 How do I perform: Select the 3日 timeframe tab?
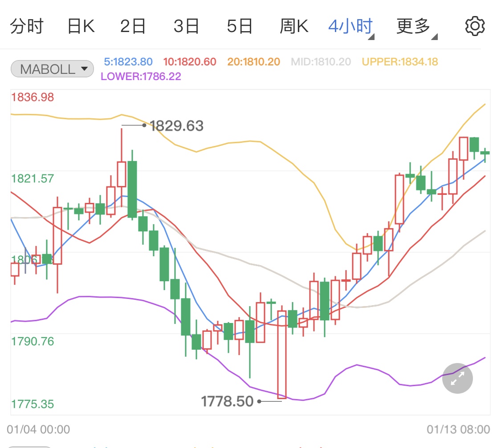tap(186, 26)
